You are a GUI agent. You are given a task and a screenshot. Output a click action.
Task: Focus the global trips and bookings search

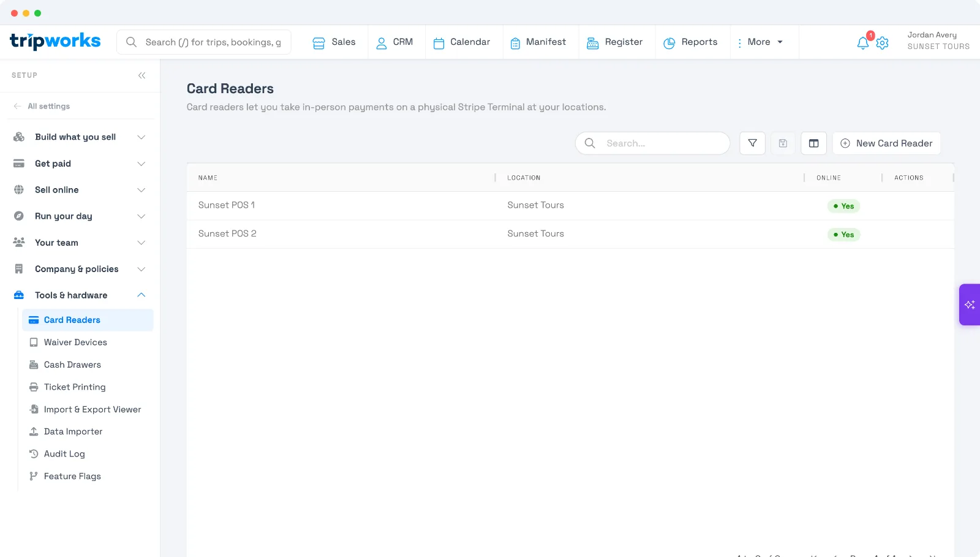pos(204,42)
